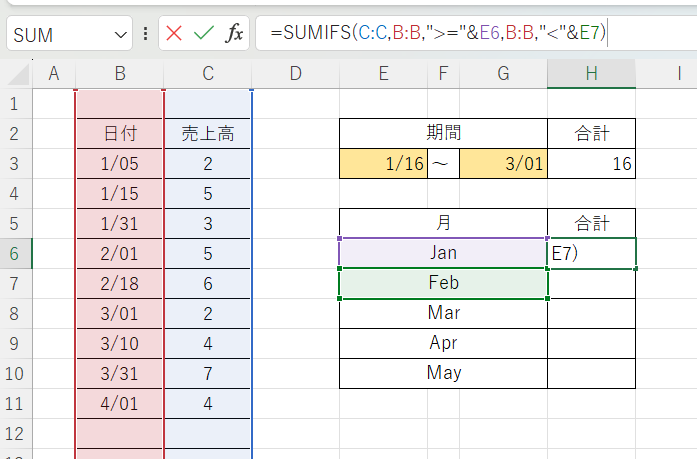Viewport: 697px width, 459px height.
Task: Click the start date cell 1/16
Action: [383, 164]
